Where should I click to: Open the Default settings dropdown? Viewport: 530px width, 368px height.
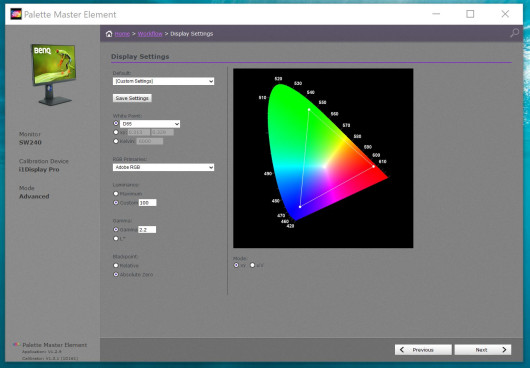click(163, 81)
